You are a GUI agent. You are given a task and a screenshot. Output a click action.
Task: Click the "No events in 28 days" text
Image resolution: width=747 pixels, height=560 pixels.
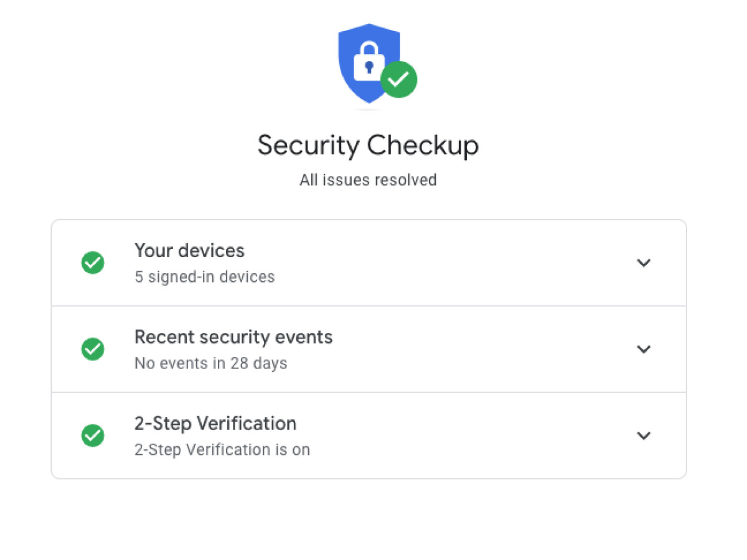[x=210, y=363]
